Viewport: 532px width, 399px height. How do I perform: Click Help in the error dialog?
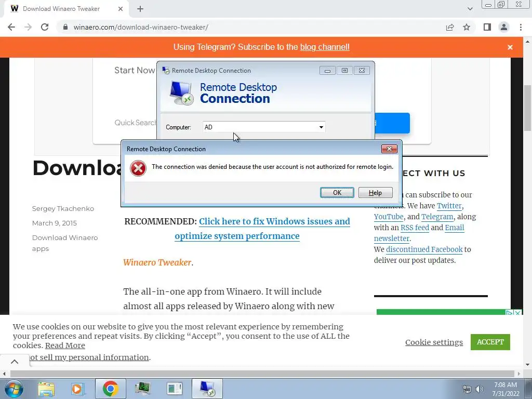(375, 192)
